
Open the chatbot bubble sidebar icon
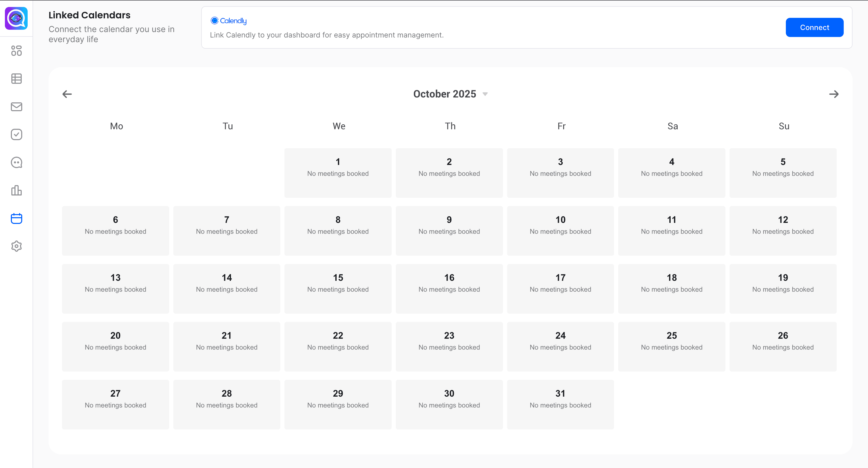16,163
